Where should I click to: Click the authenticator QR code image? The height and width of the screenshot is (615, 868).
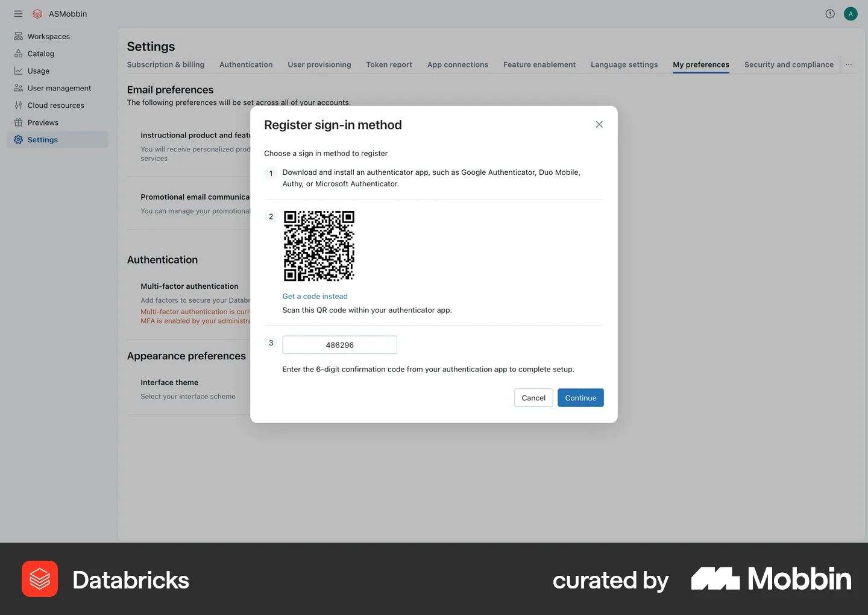319,246
